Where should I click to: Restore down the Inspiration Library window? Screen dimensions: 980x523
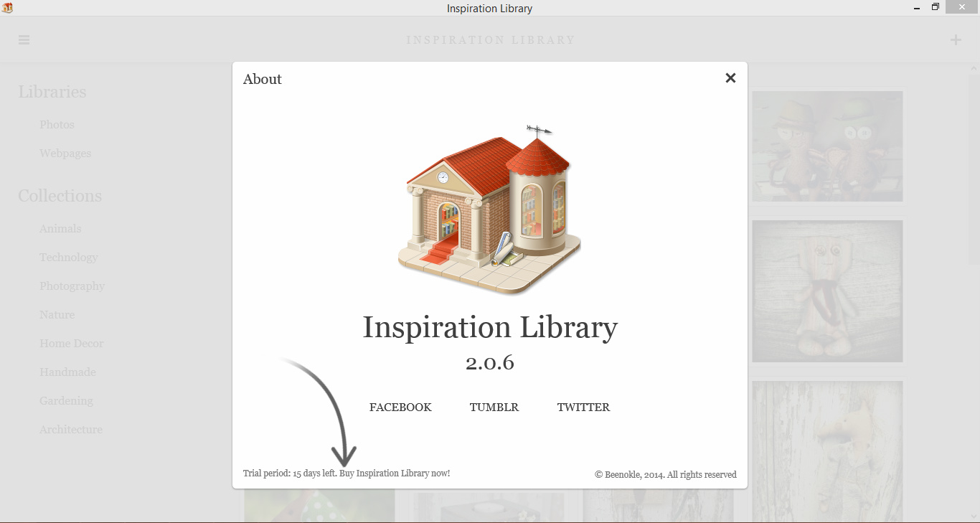tap(936, 7)
